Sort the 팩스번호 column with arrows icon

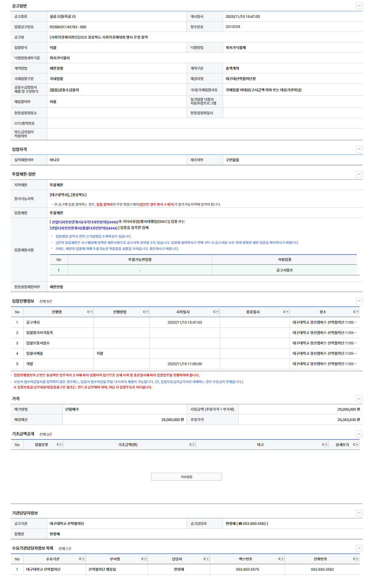279,559
